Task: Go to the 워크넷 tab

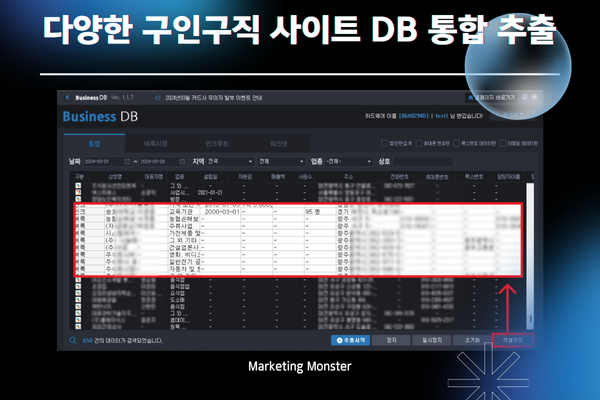Action: click(x=278, y=144)
